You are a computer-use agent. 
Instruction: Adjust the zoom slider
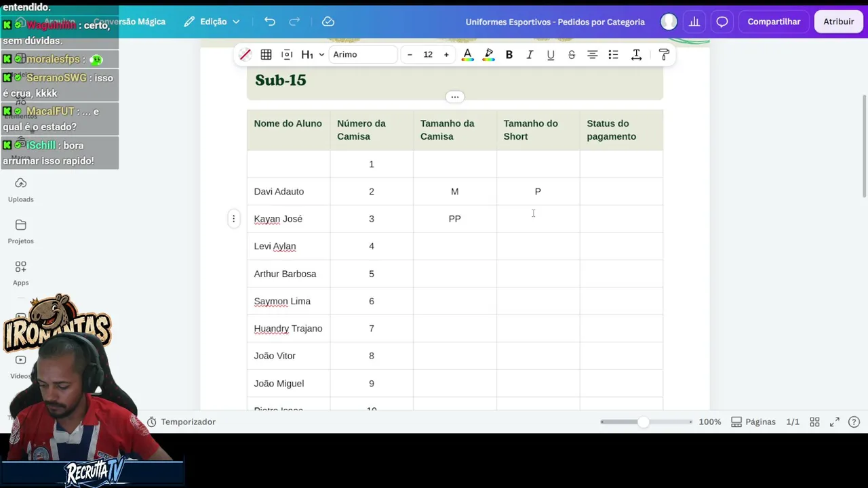click(x=643, y=422)
